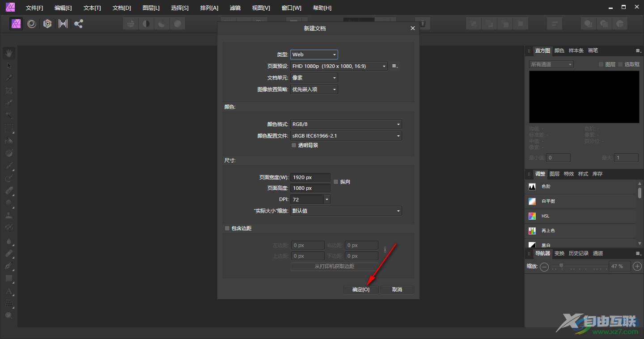Click the Navigator zoom slider
Screen dimensions: 644x339
(x=579, y=266)
